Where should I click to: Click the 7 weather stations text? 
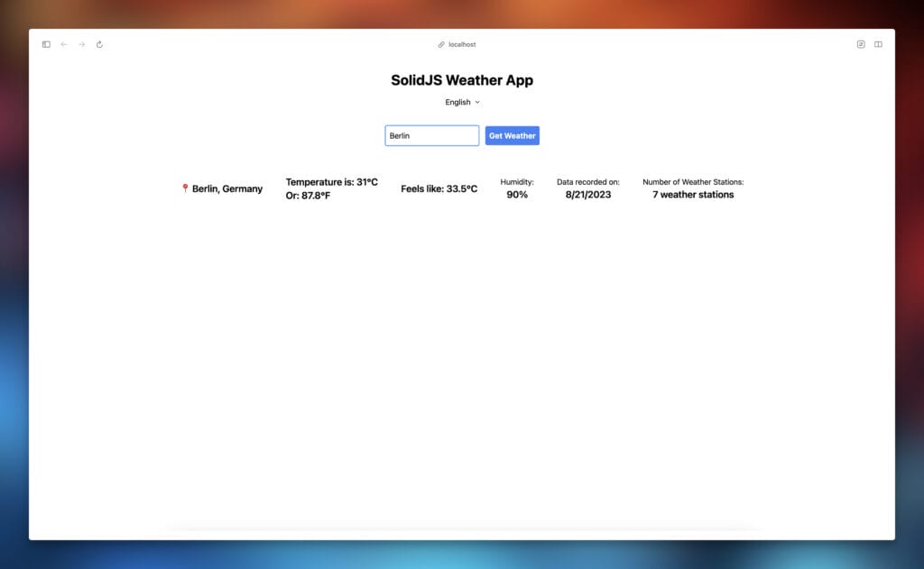(x=692, y=195)
